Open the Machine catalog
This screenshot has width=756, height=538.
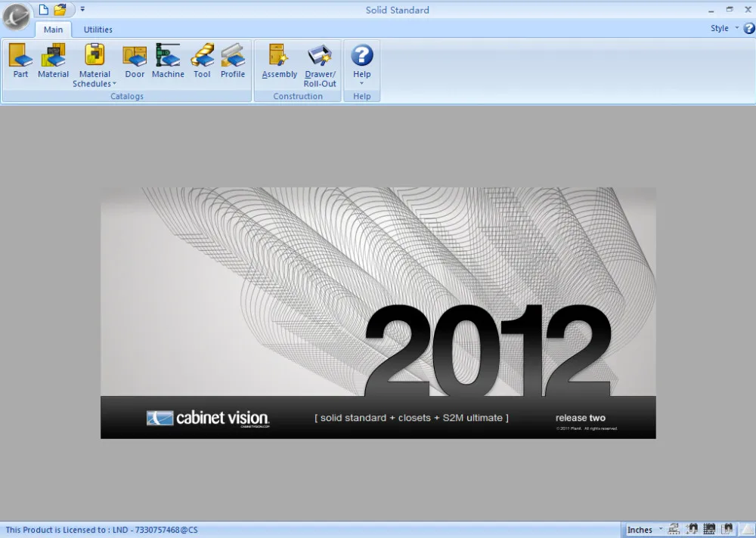[x=168, y=60]
